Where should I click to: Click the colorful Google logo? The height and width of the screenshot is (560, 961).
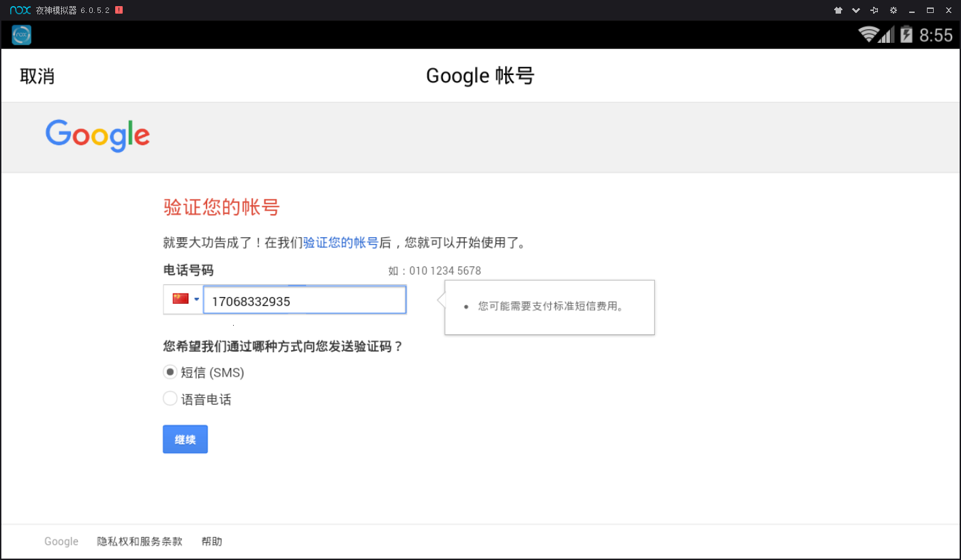coord(97,136)
